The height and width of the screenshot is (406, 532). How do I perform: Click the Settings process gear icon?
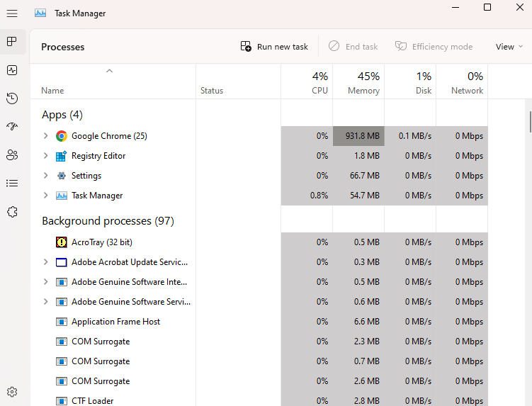coord(62,176)
